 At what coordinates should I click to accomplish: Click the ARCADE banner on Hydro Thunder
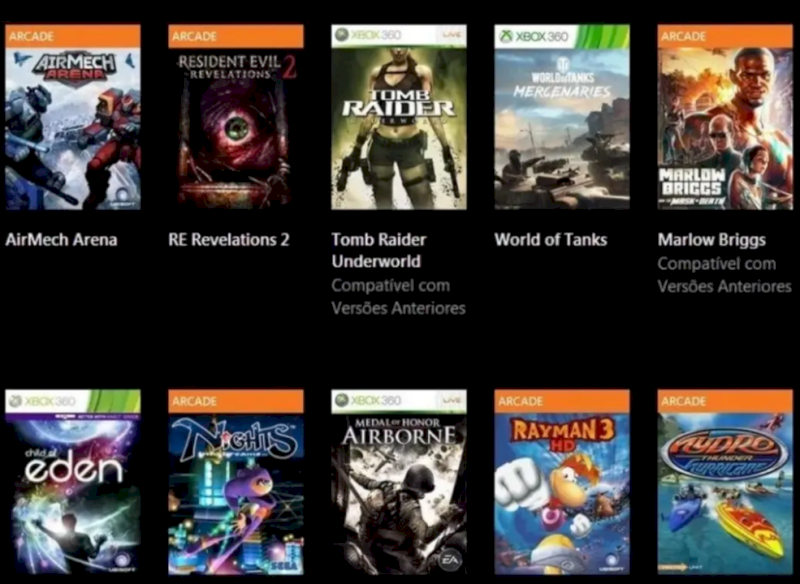pyautogui.click(x=725, y=401)
